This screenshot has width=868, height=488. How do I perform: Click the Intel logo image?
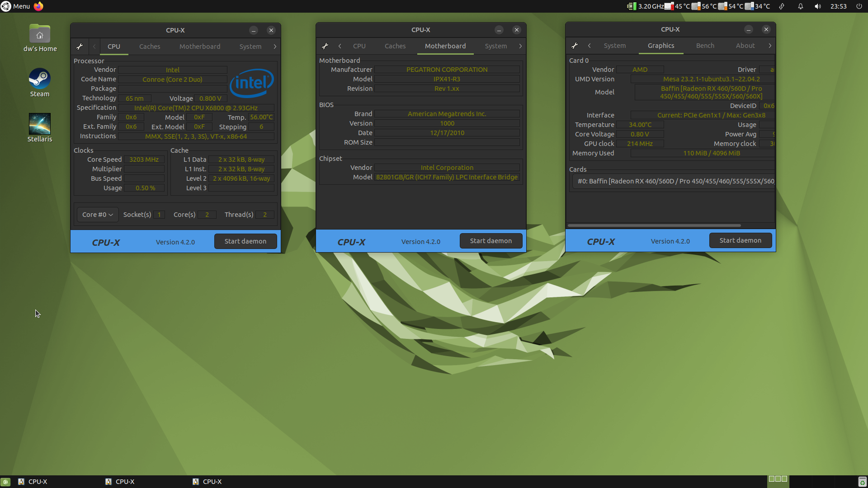point(252,83)
